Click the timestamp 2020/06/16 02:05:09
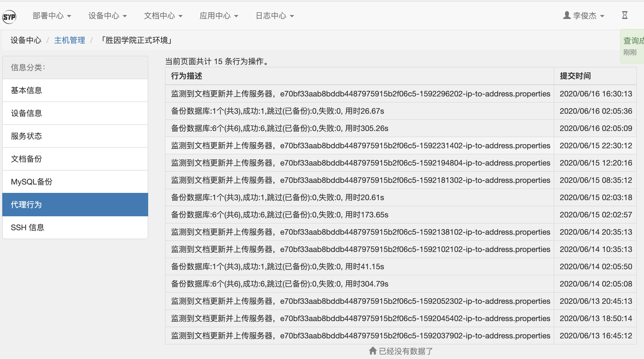Image resolution: width=644 pixels, height=359 pixels. click(596, 128)
